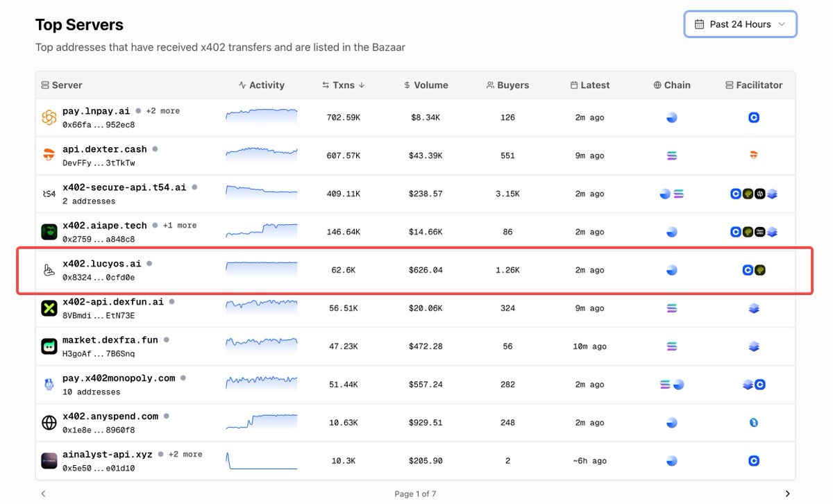Click the address DevFFy...3tTkTw

[99, 163]
